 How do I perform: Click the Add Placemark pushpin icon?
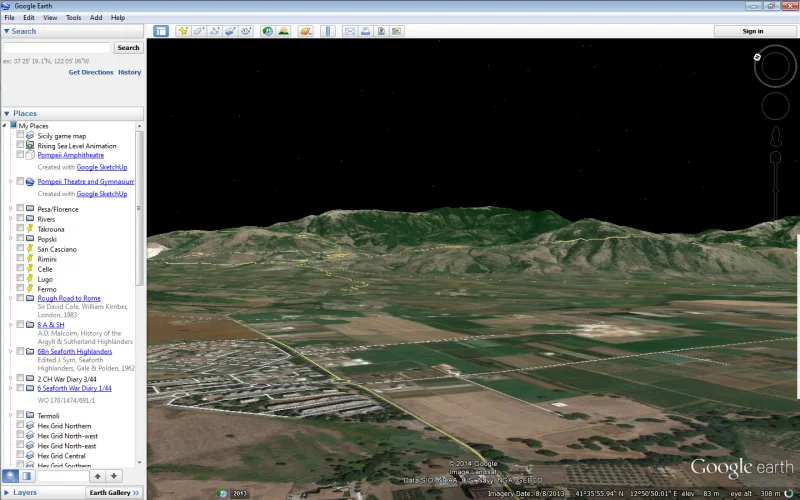pos(183,31)
